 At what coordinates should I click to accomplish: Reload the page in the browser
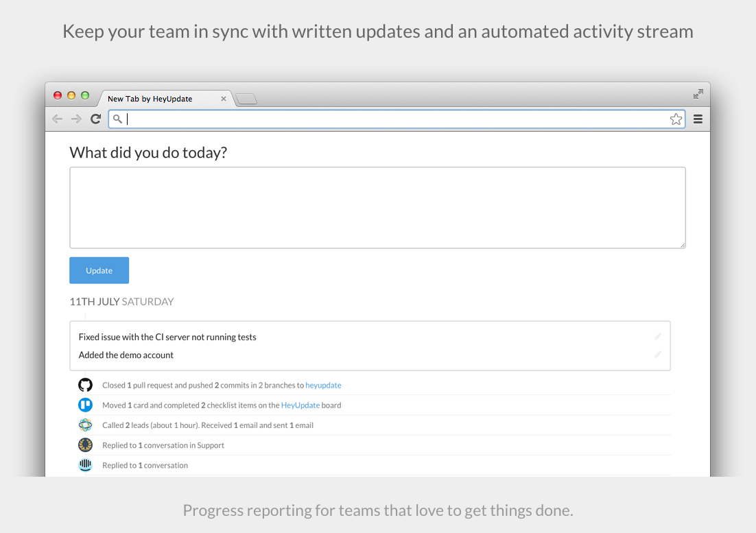[x=96, y=119]
